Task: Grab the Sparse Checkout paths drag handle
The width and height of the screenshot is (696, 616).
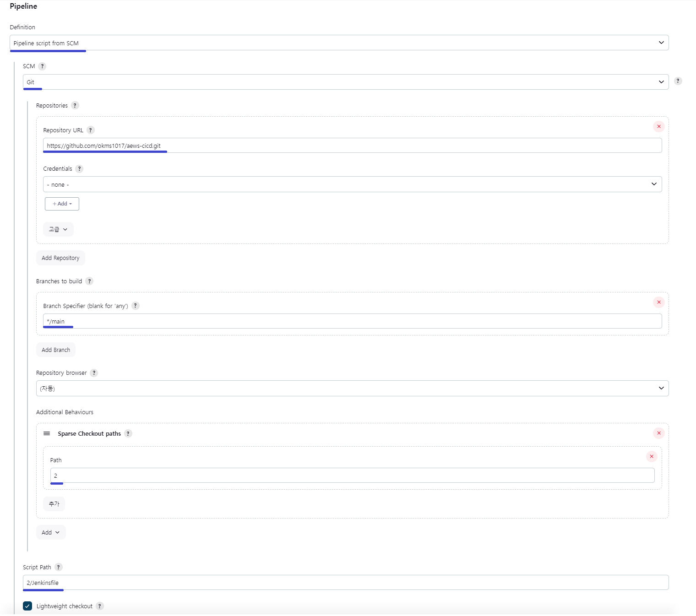Action: coord(47,434)
